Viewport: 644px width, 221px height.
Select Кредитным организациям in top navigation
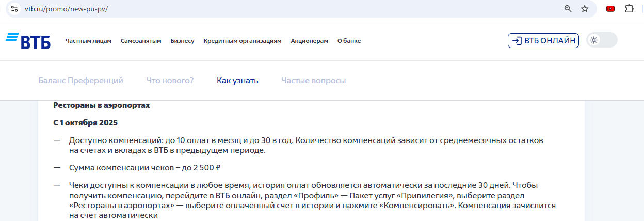(x=242, y=41)
